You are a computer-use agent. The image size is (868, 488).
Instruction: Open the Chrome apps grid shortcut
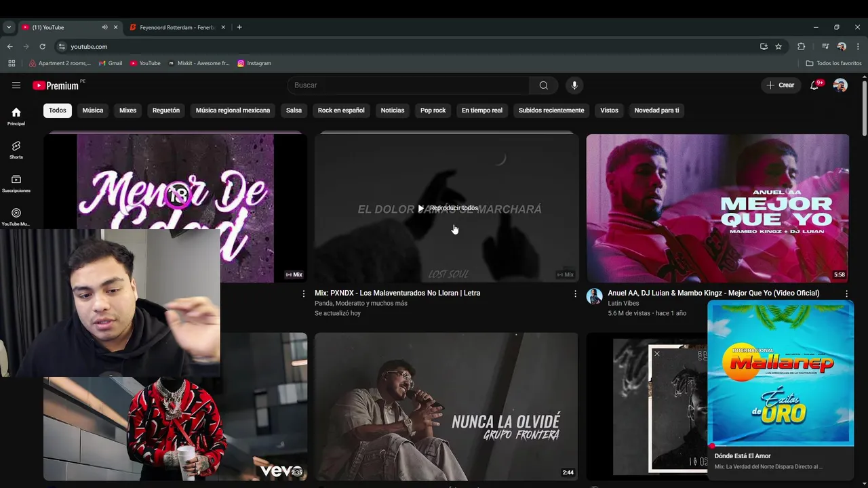pos(12,63)
